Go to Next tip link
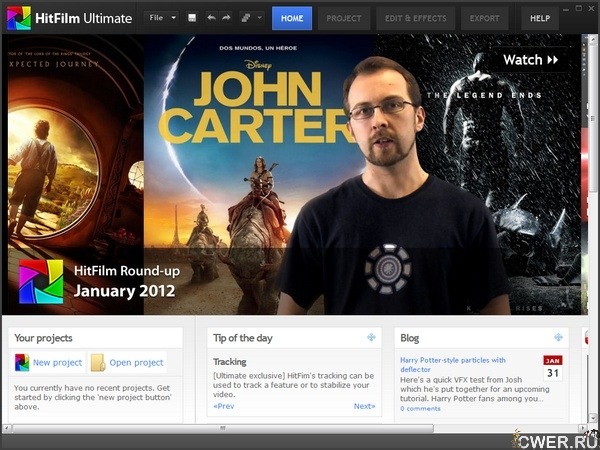Viewport: 600px width, 450px height. coord(364,406)
